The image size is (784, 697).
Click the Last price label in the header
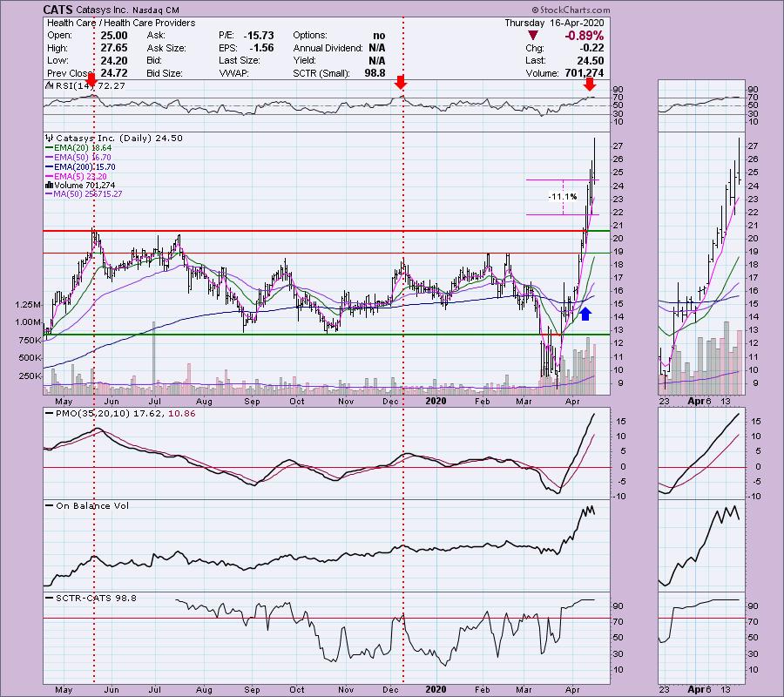[x=535, y=60]
